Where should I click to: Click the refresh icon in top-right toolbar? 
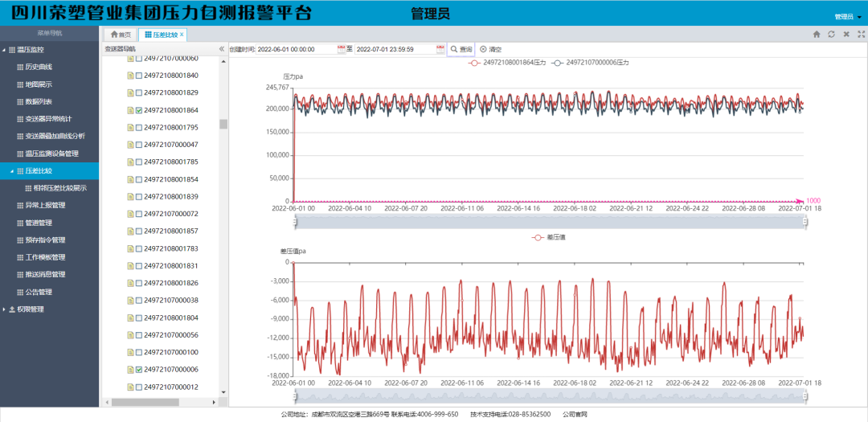[x=832, y=35]
